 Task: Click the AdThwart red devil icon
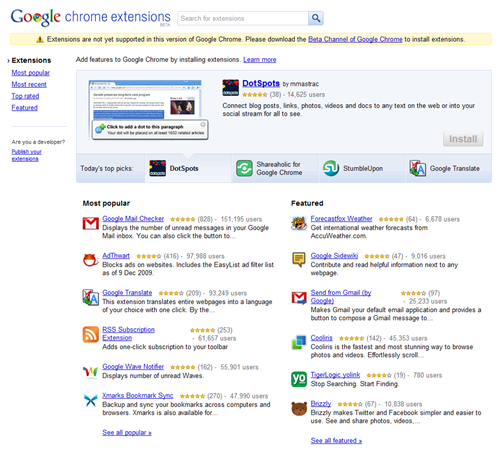pos(90,260)
